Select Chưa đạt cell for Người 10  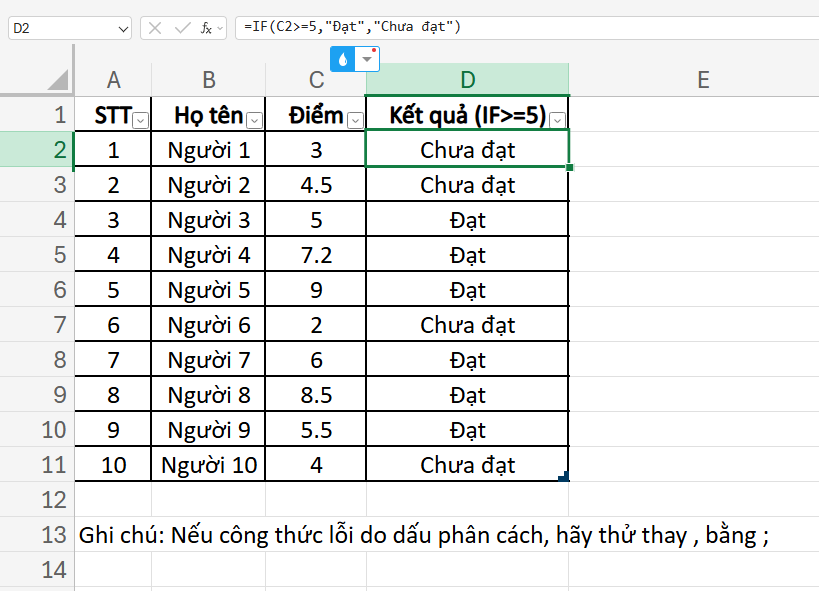(x=467, y=464)
